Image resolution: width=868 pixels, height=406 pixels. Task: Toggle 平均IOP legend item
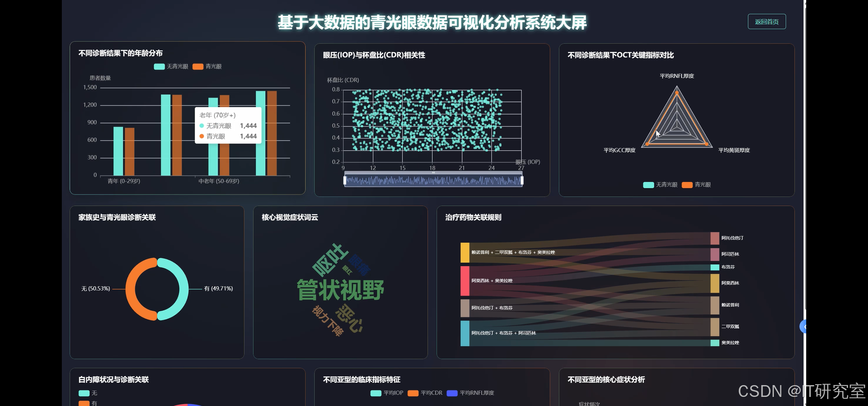coord(387,393)
